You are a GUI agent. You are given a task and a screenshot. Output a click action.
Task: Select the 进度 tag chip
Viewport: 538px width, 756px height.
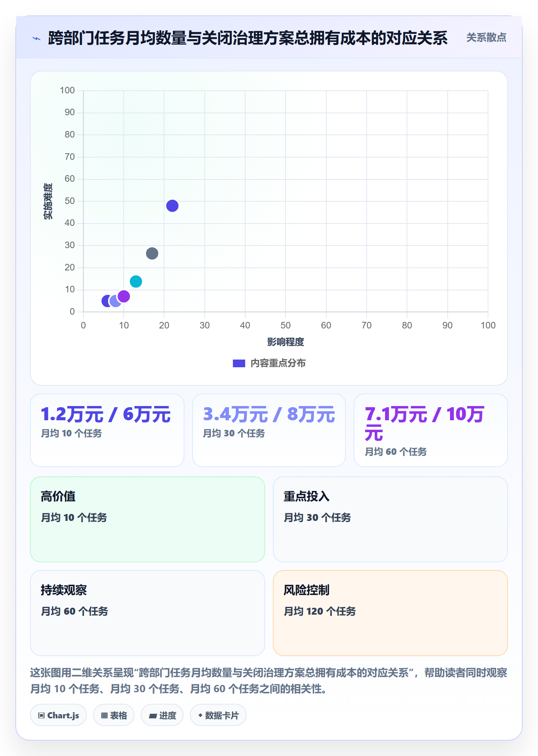click(162, 715)
